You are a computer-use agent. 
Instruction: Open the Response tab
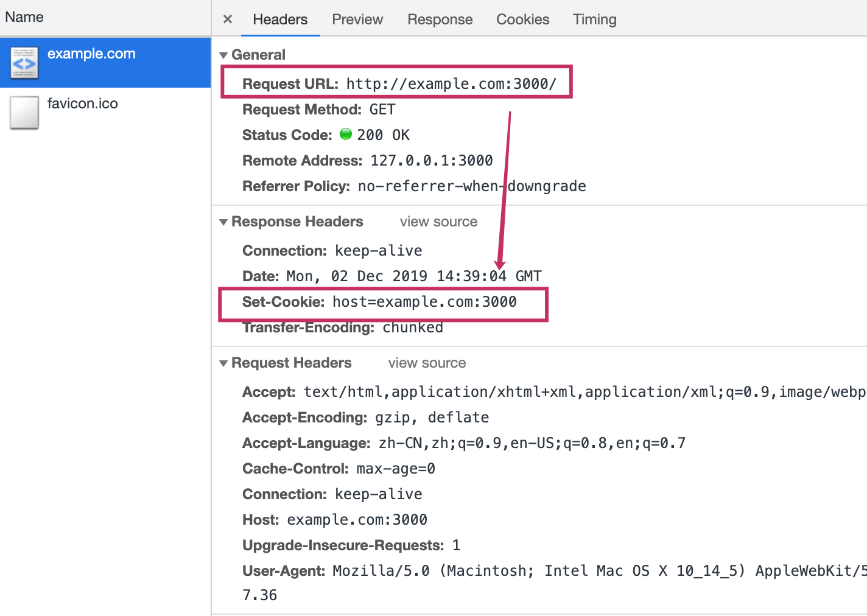click(440, 19)
